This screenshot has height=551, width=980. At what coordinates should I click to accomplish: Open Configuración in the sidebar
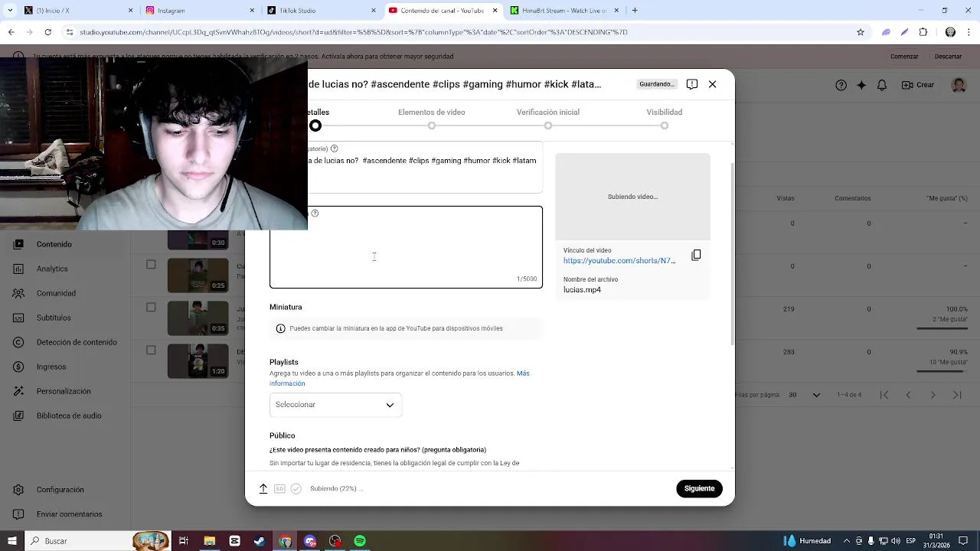pos(60,490)
